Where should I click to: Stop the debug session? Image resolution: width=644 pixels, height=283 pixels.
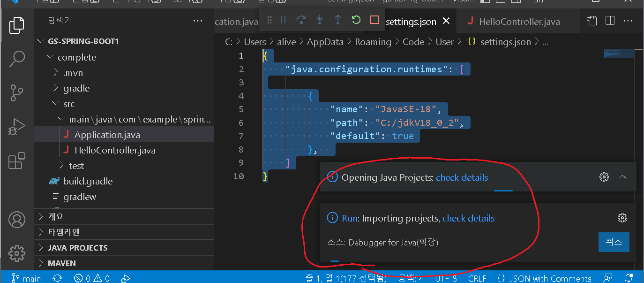point(374,20)
